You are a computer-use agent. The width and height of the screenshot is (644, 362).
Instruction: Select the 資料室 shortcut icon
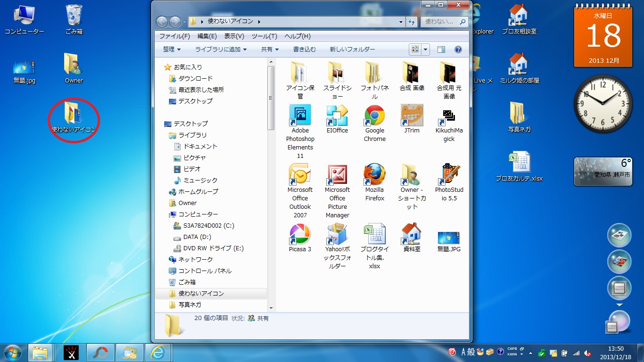(x=412, y=238)
